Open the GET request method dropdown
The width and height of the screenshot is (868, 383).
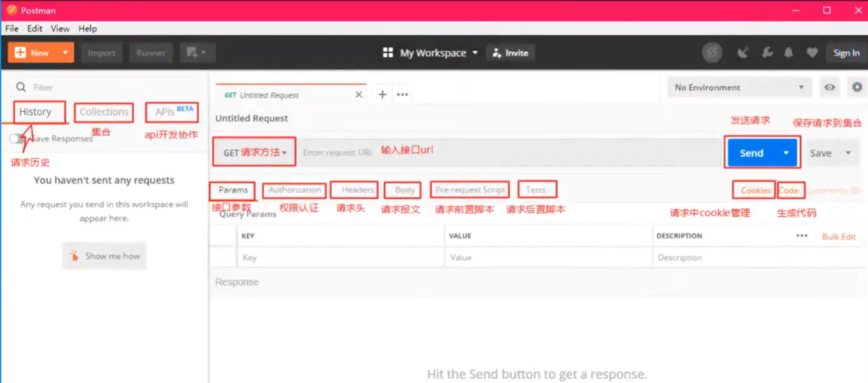254,152
